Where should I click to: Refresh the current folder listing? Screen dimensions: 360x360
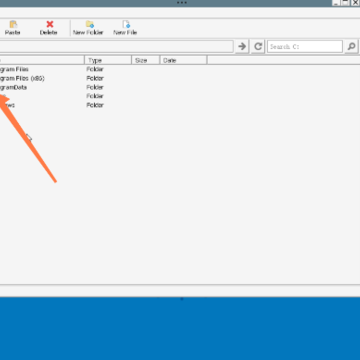pyautogui.click(x=258, y=46)
